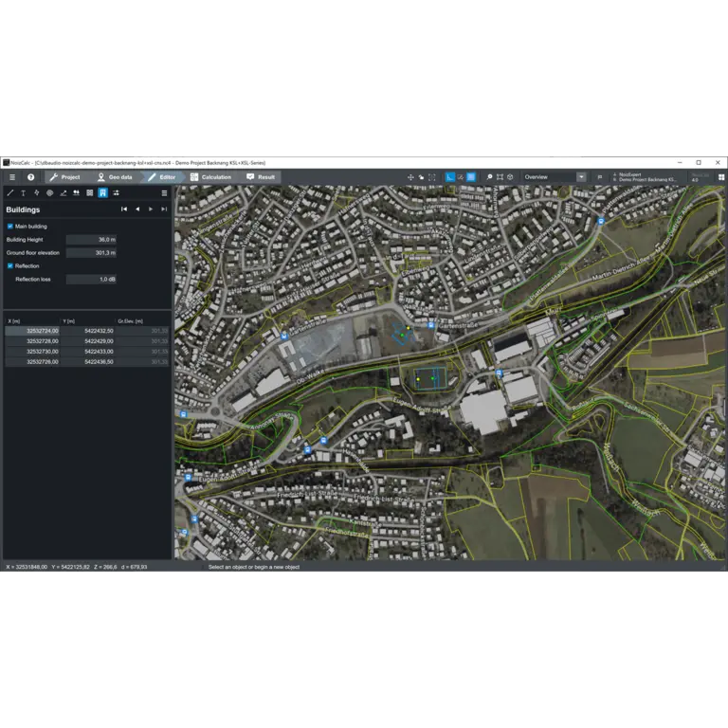Open the Overview dropdown arrow
Image resolution: width=728 pixels, height=728 pixels.
pos(581,177)
